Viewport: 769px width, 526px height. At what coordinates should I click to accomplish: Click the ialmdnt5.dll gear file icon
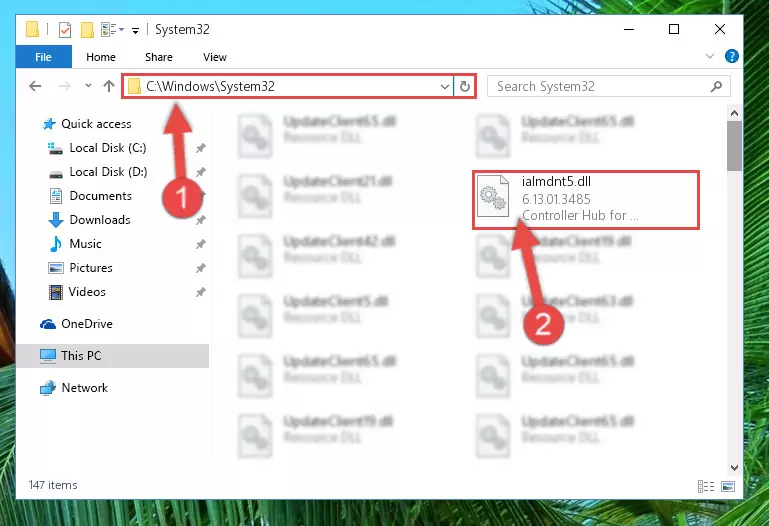(x=493, y=196)
